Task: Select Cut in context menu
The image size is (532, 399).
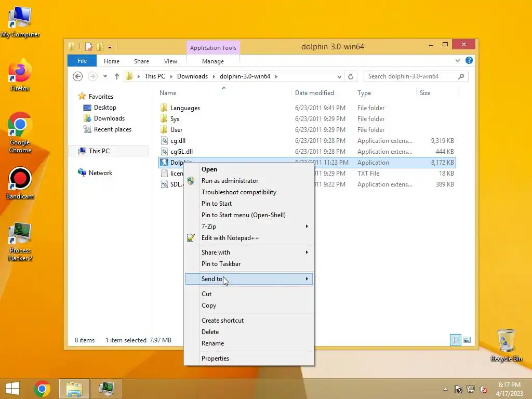Action: point(249,294)
